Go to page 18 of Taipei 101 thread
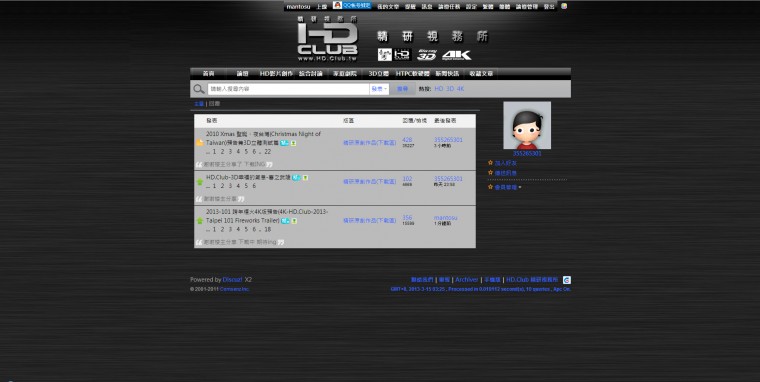The width and height of the screenshot is (760, 382). 268,229
